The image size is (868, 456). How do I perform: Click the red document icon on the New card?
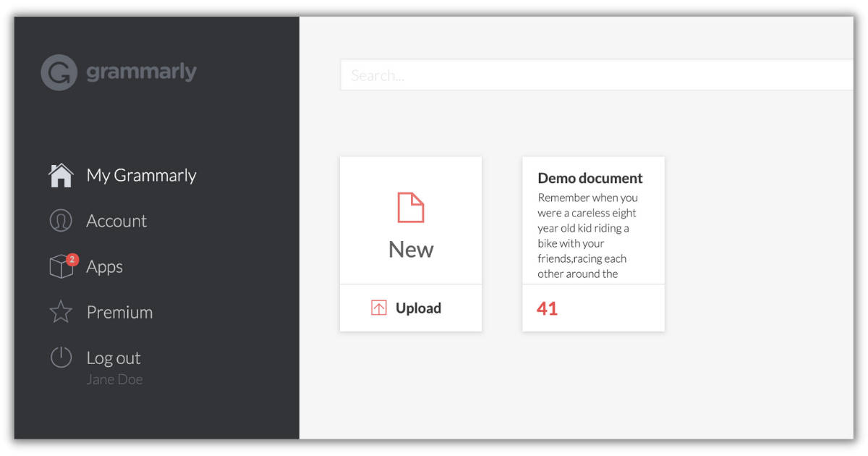pos(410,208)
